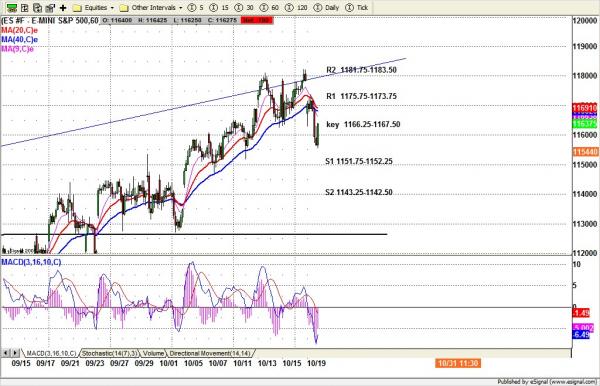Viewport: 600px width, 386px height.
Task: Expand the Other Intervals dropdown arrow
Action: pos(181,8)
